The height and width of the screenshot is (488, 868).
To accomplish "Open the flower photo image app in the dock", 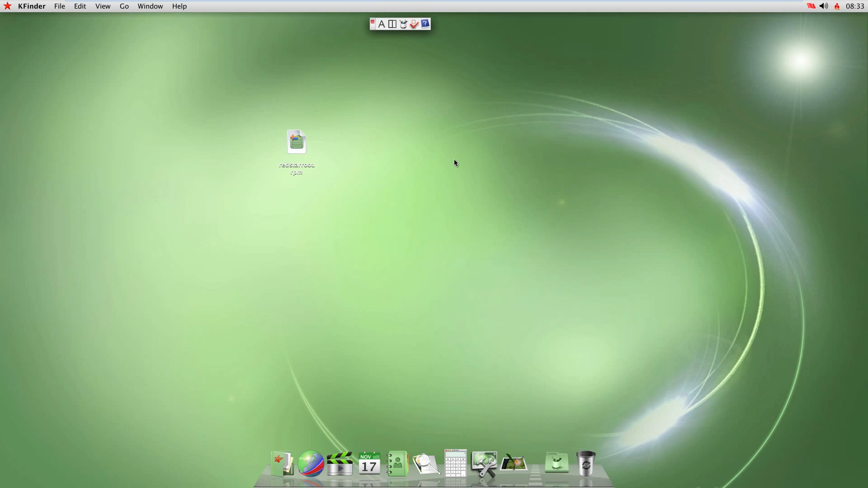I will (514, 463).
